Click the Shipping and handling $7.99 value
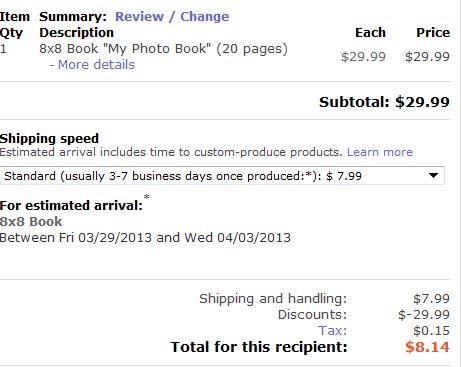 tap(431, 299)
